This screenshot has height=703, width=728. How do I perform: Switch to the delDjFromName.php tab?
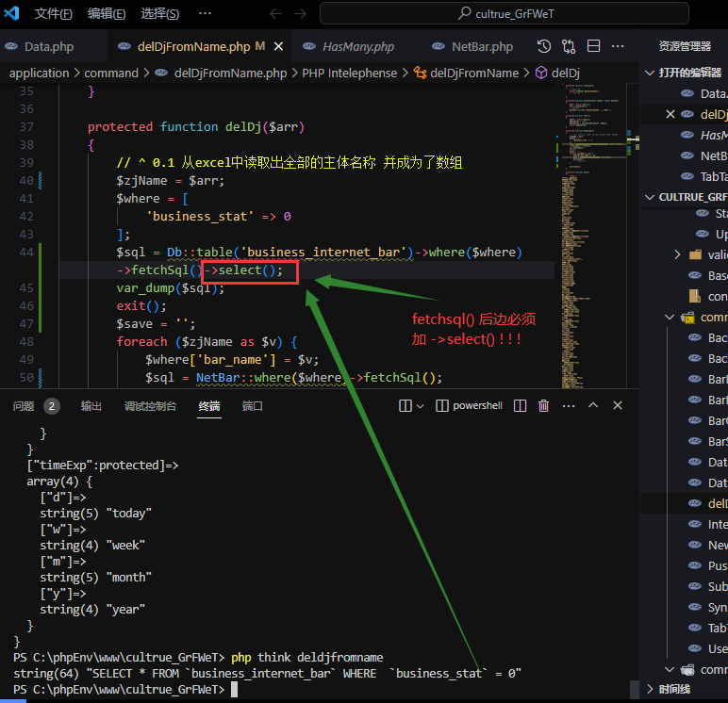193,46
